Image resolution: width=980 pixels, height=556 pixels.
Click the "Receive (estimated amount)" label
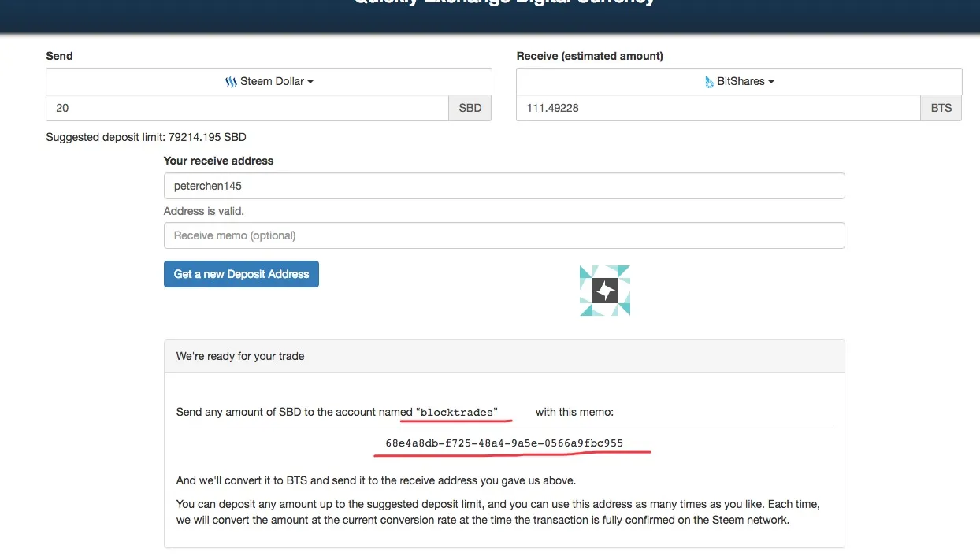pyautogui.click(x=590, y=56)
